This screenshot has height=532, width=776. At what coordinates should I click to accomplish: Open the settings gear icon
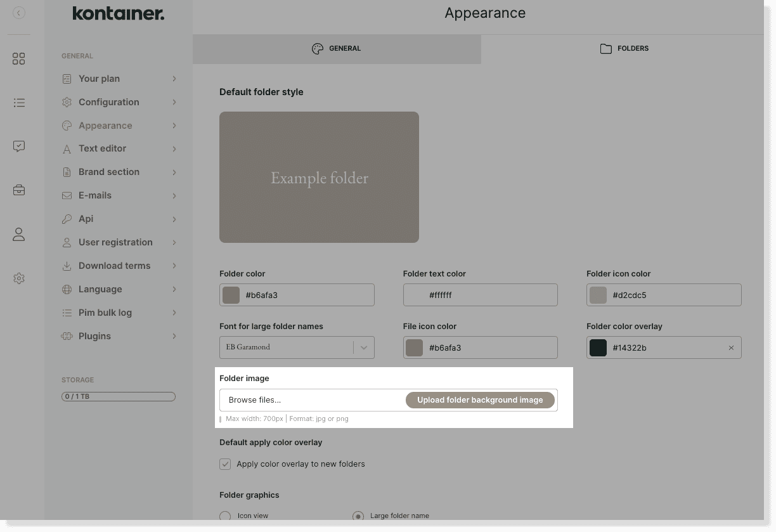(18, 278)
